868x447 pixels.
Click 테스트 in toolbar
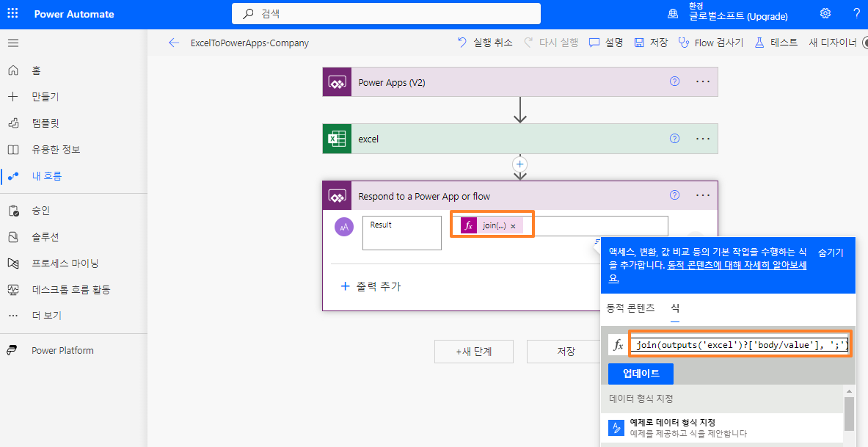point(776,43)
